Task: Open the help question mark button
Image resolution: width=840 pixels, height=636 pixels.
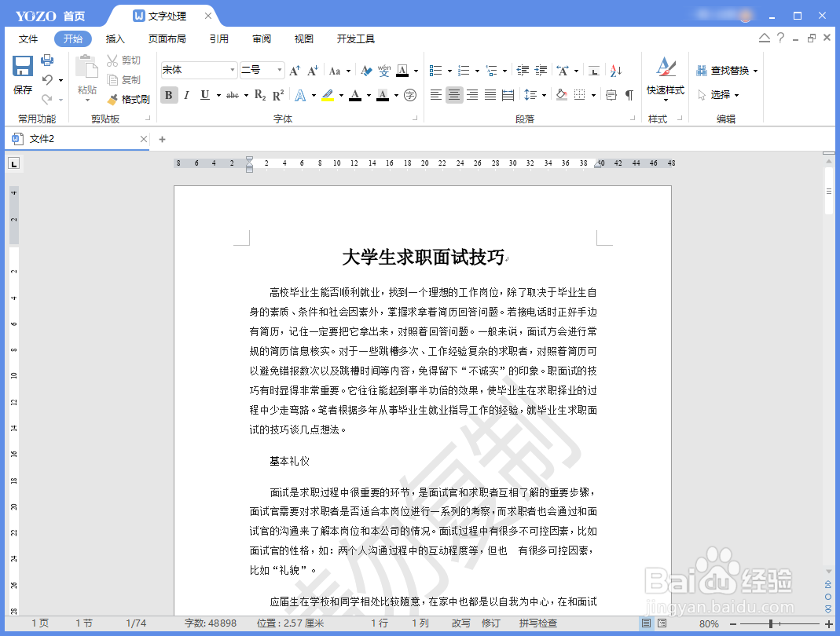Action: [780, 38]
